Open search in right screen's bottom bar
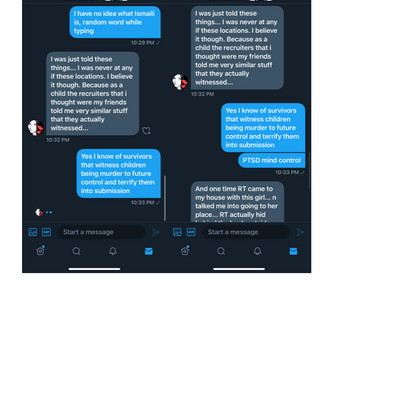 tap(221, 251)
